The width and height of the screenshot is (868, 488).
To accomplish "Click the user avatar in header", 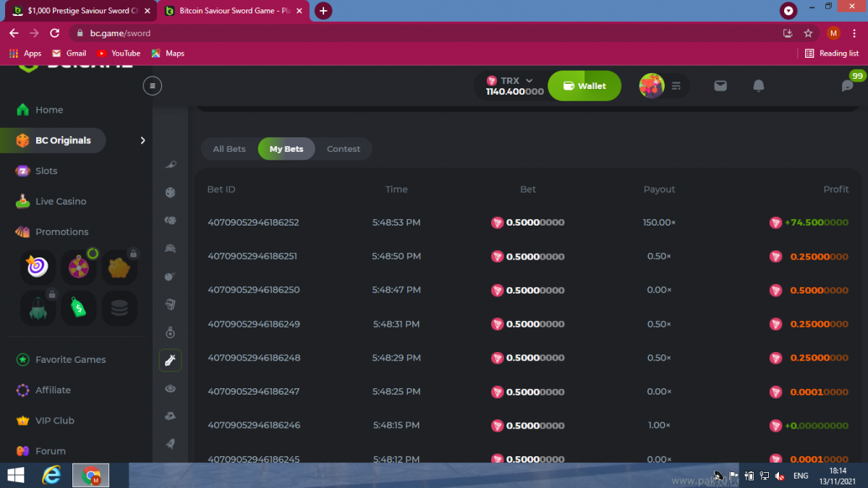I will 651,86.
